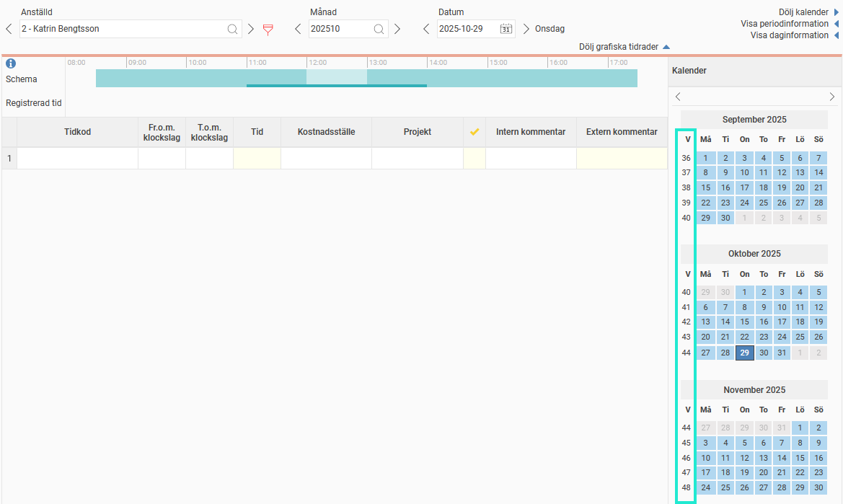Go to previous month arrow beside Månad
Screen dimensions: 843x504
[x=298, y=30]
